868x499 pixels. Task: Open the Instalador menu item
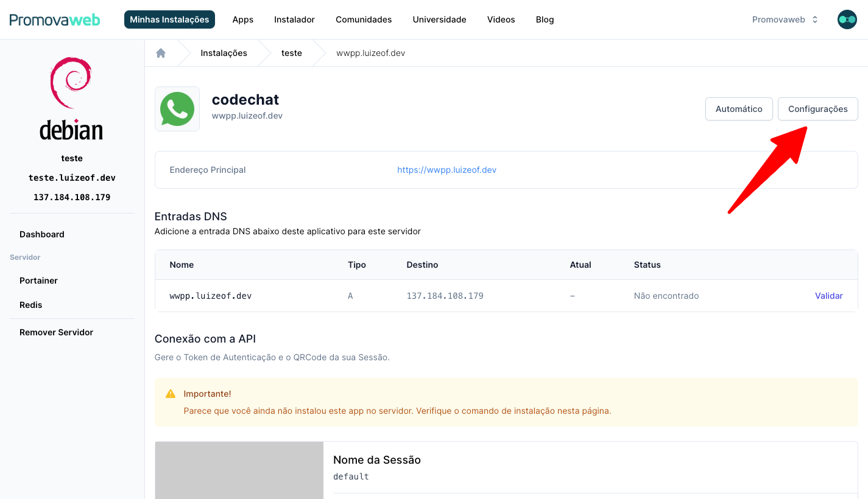[294, 19]
